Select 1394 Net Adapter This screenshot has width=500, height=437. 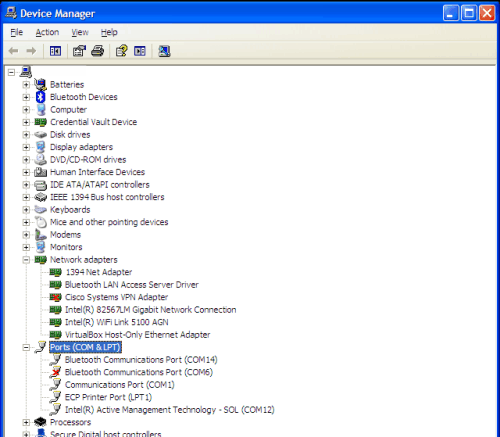click(99, 272)
